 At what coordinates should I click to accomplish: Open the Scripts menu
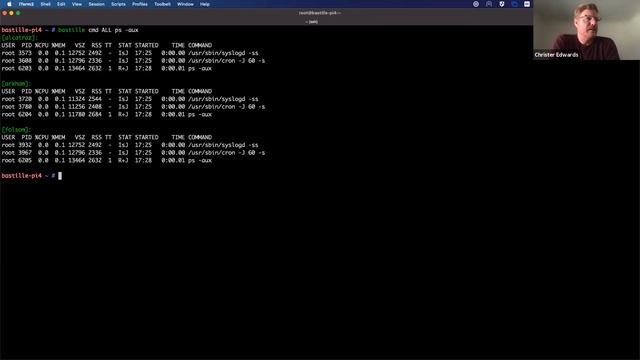tap(118, 4)
